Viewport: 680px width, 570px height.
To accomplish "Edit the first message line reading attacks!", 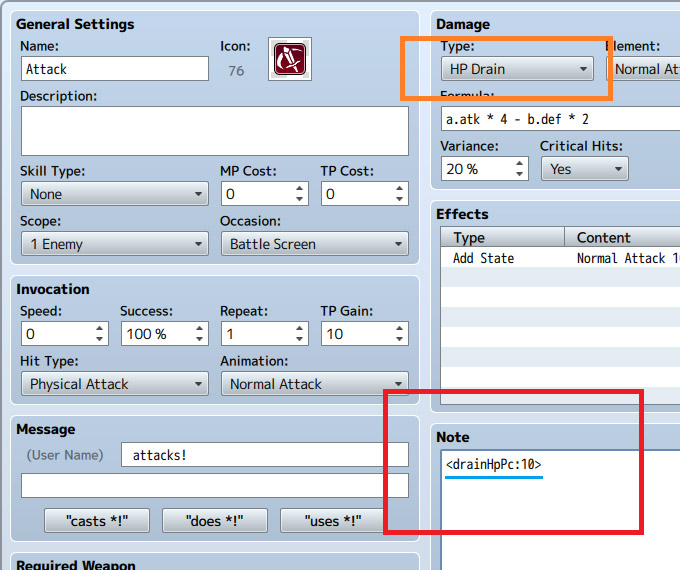I will [265, 455].
